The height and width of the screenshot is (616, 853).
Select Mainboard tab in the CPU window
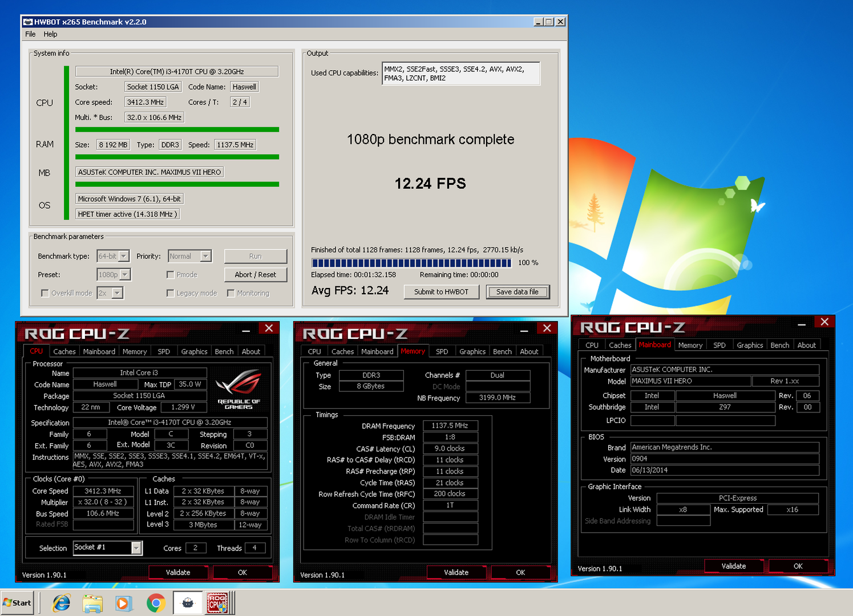(99, 351)
